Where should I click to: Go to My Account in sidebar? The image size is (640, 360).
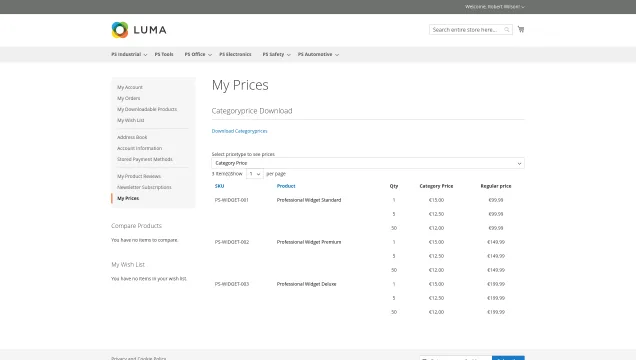[x=130, y=87]
